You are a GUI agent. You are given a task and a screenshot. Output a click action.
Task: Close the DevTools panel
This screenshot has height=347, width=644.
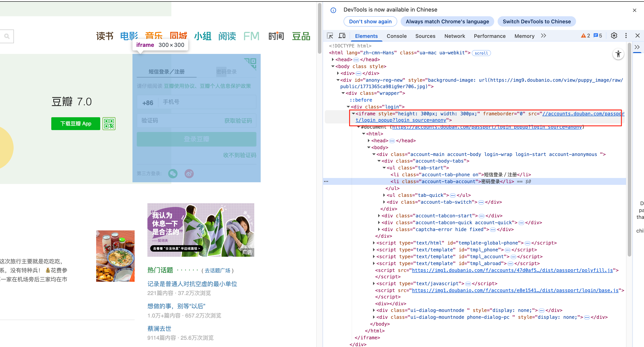pos(638,36)
